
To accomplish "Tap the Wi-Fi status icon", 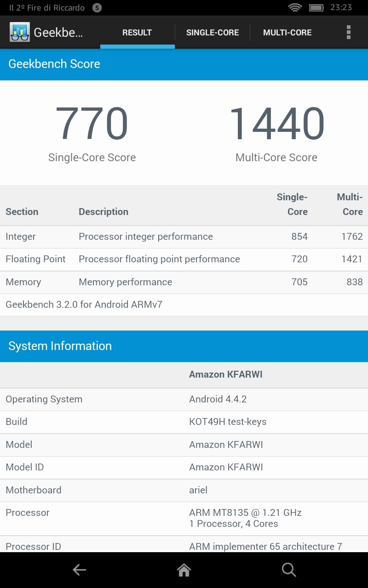I will point(294,8).
